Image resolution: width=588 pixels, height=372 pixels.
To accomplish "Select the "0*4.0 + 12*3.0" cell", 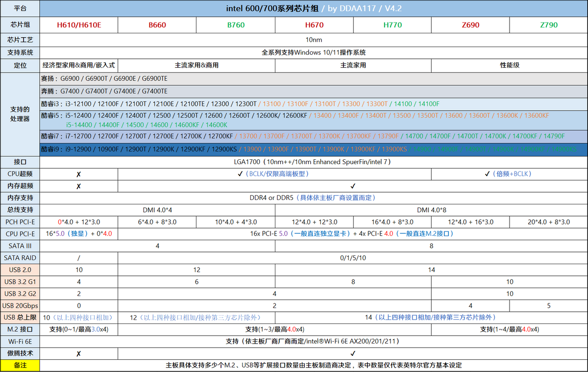I will point(79,222).
